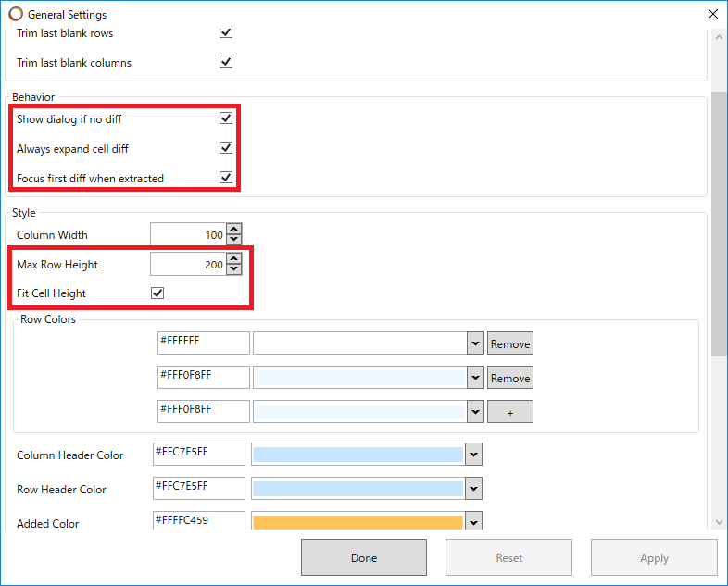Click the Apply button

(x=654, y=557)
